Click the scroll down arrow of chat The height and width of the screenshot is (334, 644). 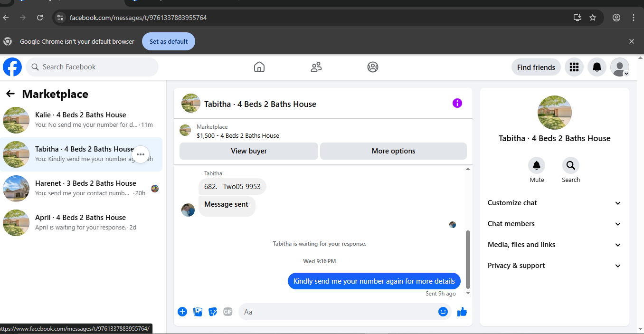click(x=468, y=293)
